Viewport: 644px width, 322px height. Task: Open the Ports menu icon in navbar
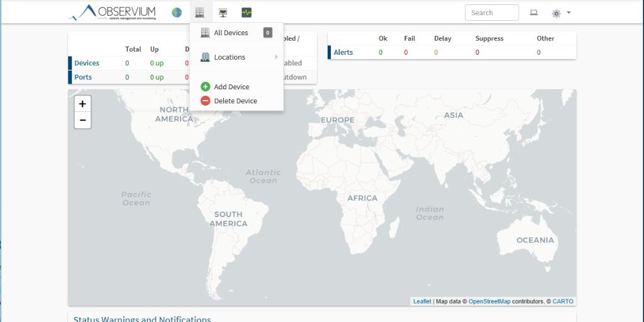223,13
